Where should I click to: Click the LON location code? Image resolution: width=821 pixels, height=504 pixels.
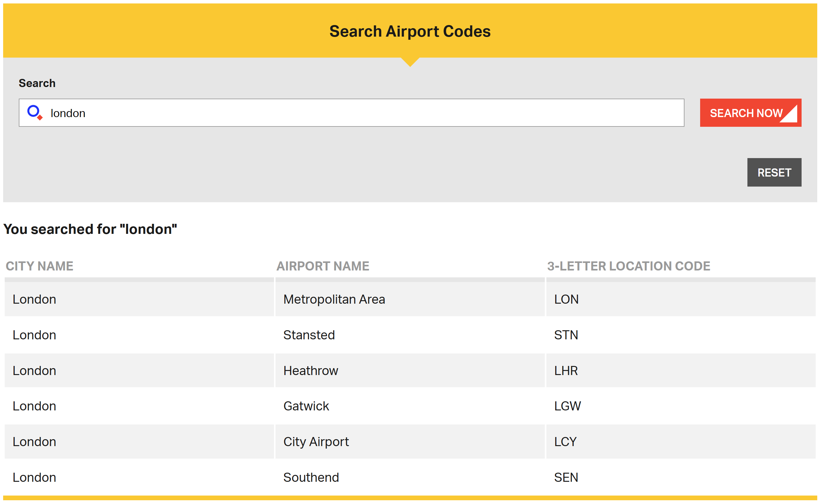pos(566,299)
